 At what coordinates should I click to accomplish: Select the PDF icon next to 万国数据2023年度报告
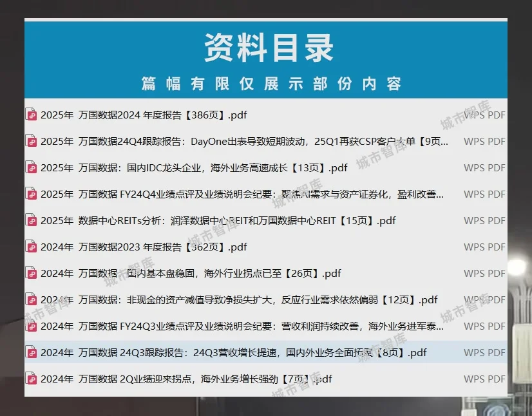click(x=30, y=247)
